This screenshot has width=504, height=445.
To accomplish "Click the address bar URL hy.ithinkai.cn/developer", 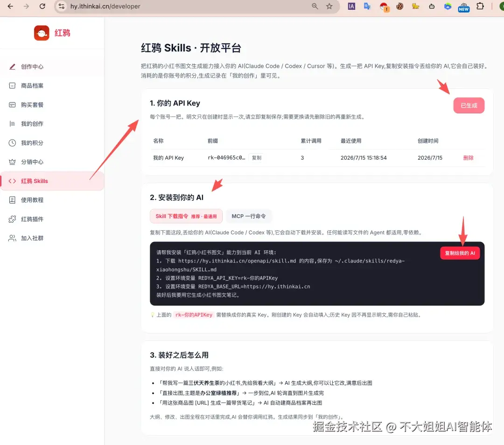I will coord(105,6).
